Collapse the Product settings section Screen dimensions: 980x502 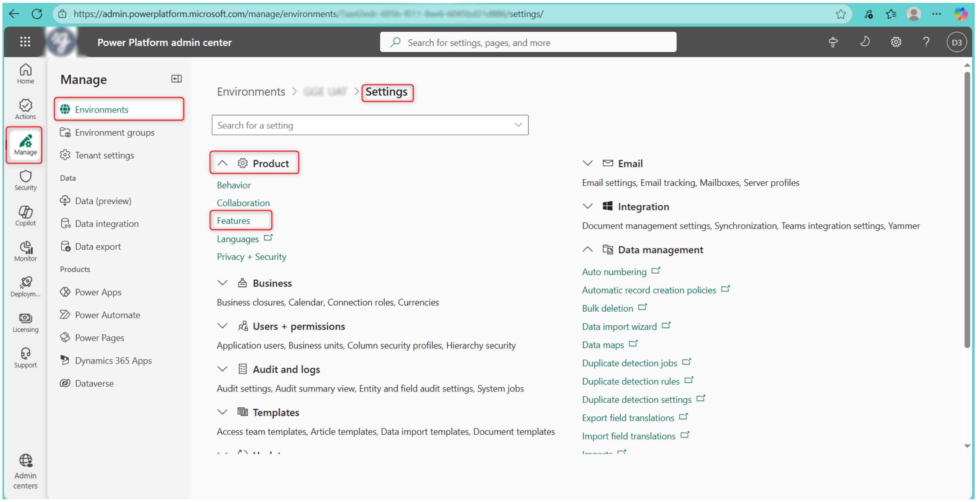(x=222, y=163)
